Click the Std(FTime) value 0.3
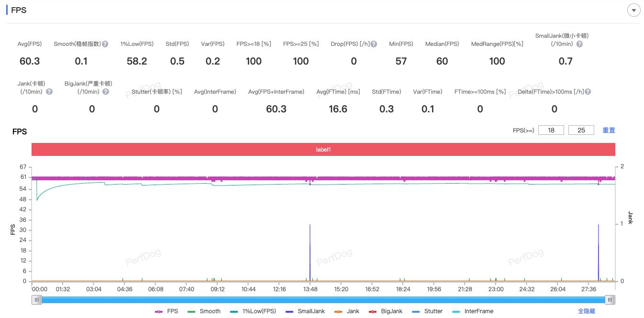This screenshot has width=644, height=318. [387, 109]
